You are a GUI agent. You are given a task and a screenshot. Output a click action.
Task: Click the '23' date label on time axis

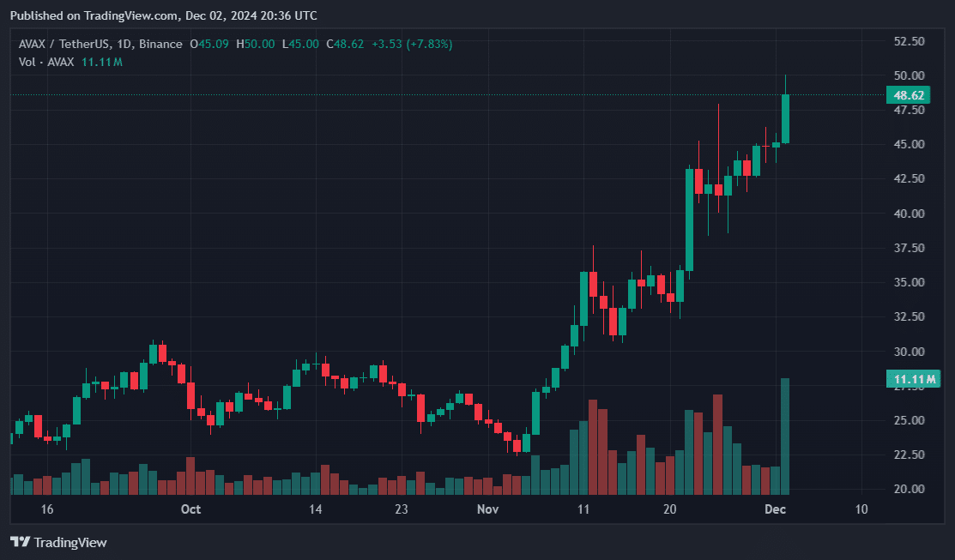point(401,509)
